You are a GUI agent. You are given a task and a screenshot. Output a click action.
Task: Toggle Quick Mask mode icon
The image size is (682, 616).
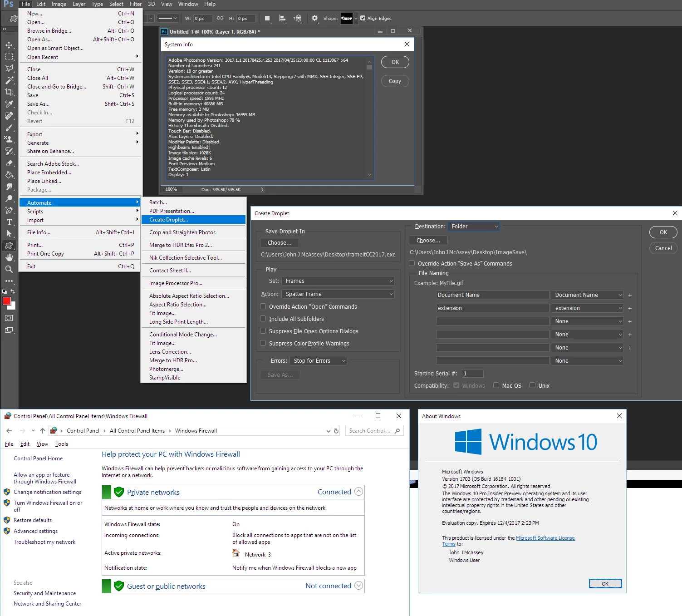(x=9, y=318)
